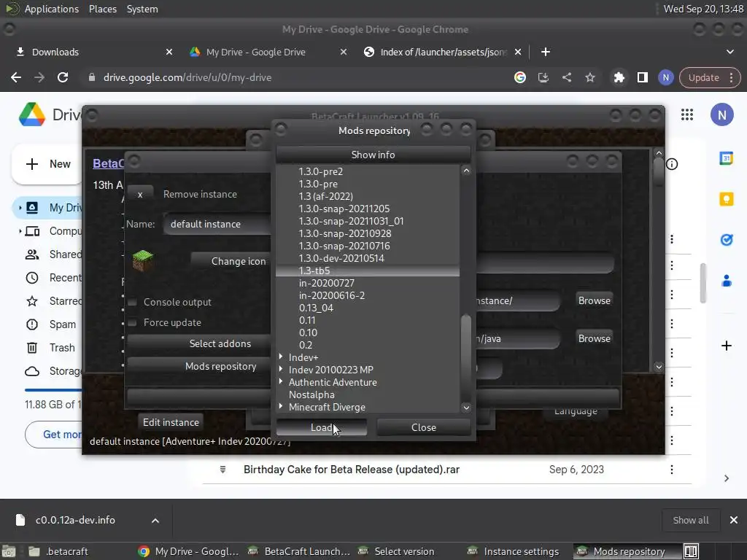Close the downloads bar
The width and height of the screenshot is (747, 560).
[x=734, y=520]
